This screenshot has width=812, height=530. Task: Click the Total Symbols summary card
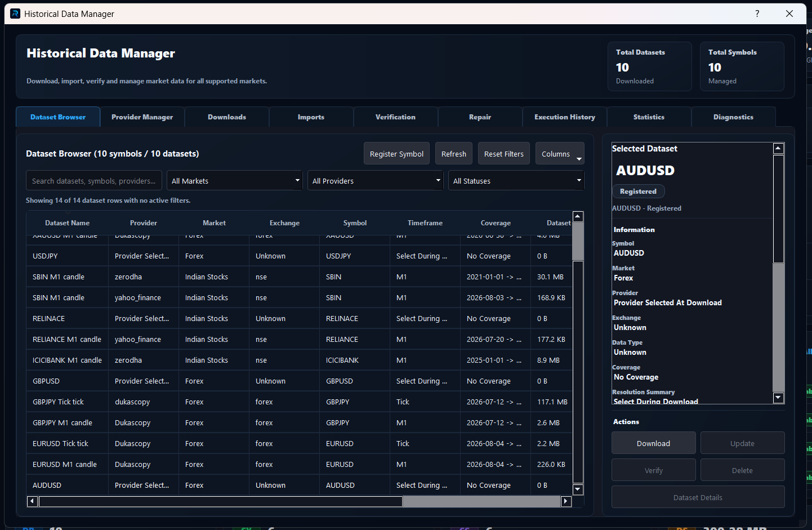(x=742, y=66)
